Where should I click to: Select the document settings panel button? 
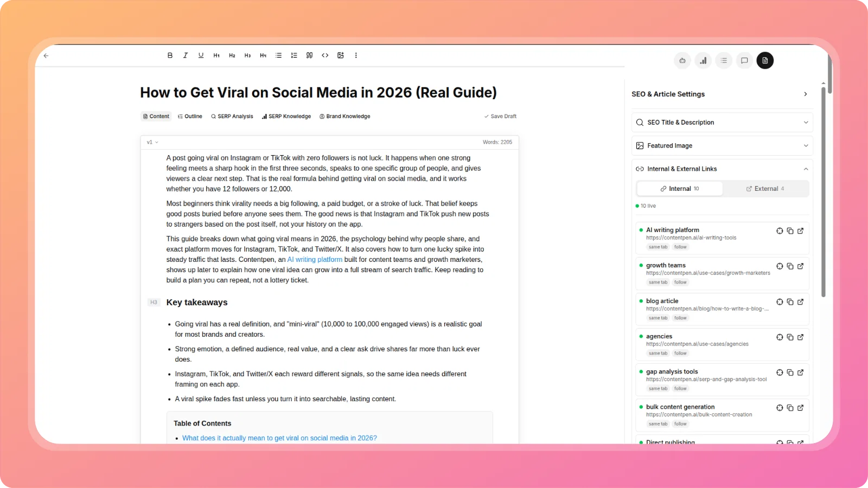tap(765, 61)
